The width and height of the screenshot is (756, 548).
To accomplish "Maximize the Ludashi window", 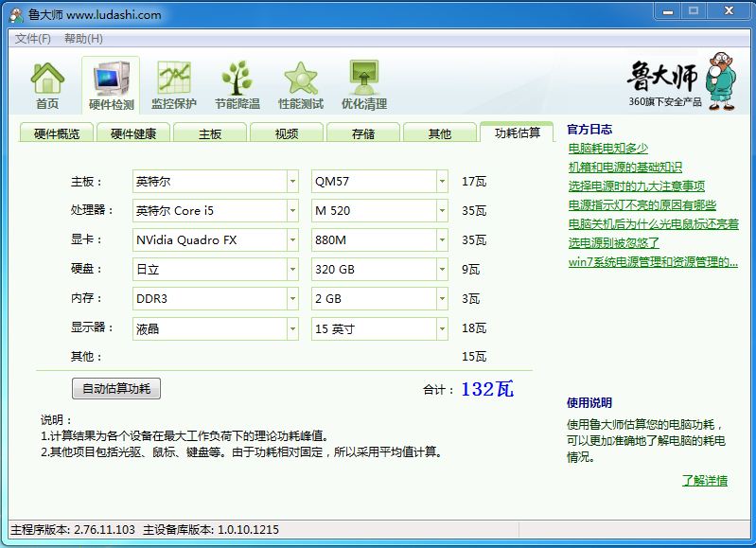I will pyautogui.click(x=694, y=11).
